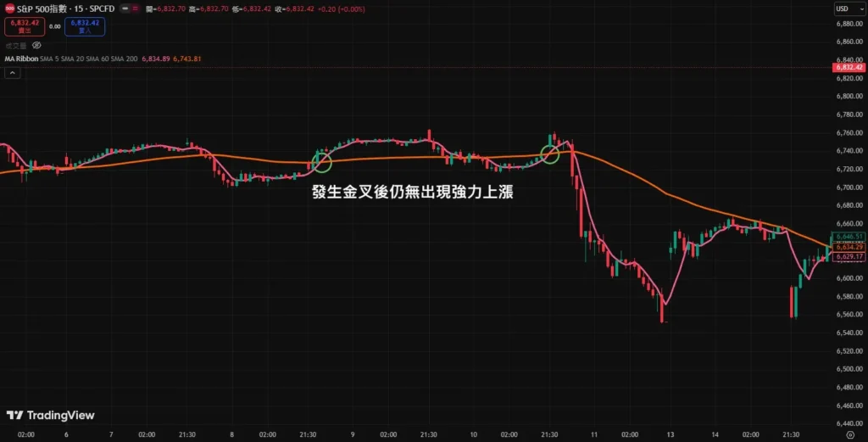This screenshot has width=868, height=442.
Task: Click the green 6,646.51 price axis label
Action: [x=849, y=237]
